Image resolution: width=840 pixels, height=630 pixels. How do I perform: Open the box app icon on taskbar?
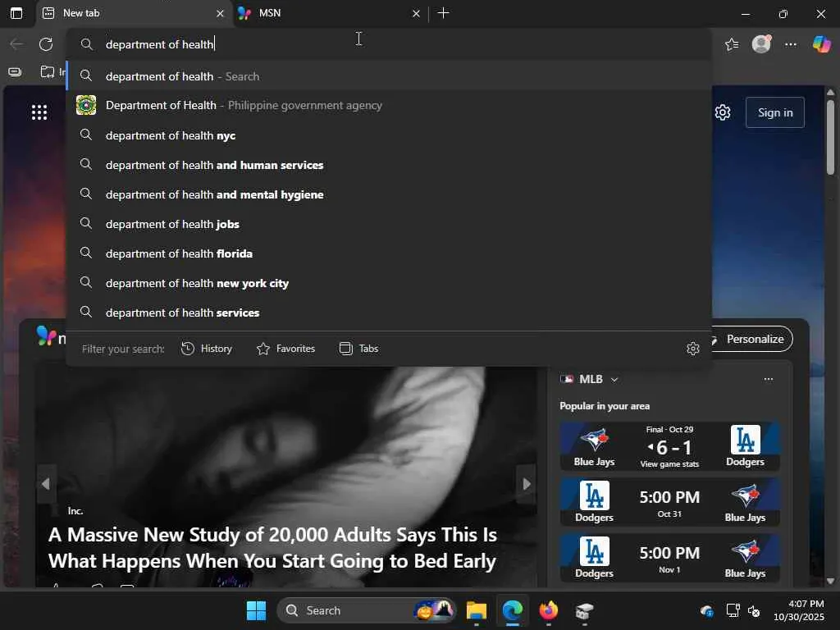(x=584, y=610)
